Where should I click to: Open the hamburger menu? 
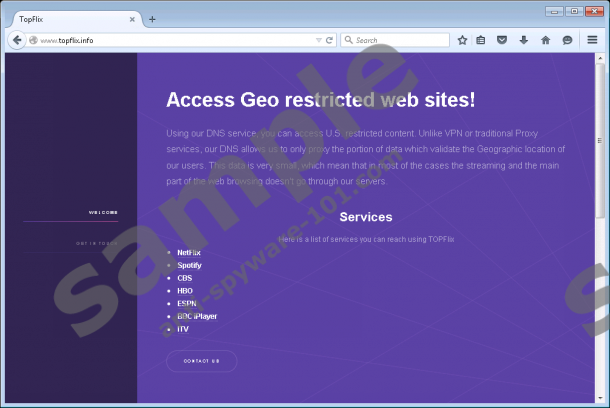(x=593, y=40)
